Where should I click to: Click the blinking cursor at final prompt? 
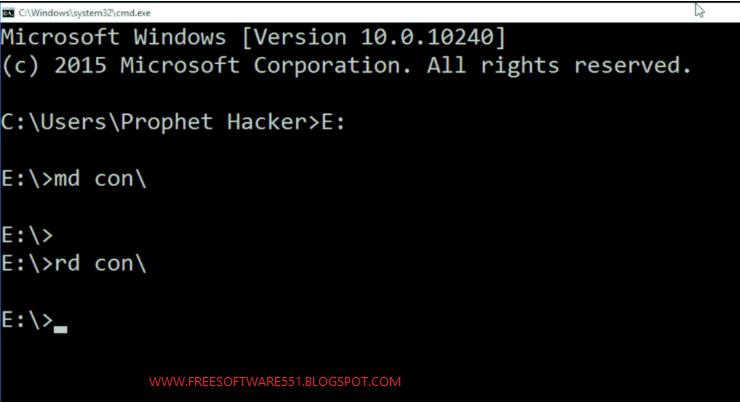point(60,329)
